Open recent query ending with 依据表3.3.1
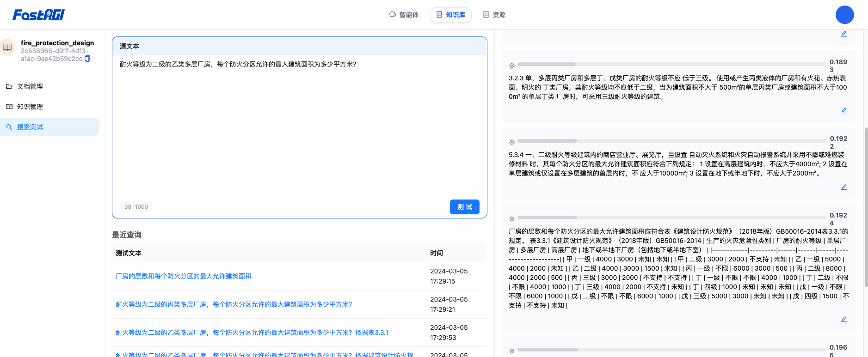This screenshot has width=868, height=357. (x=252, y=333)
